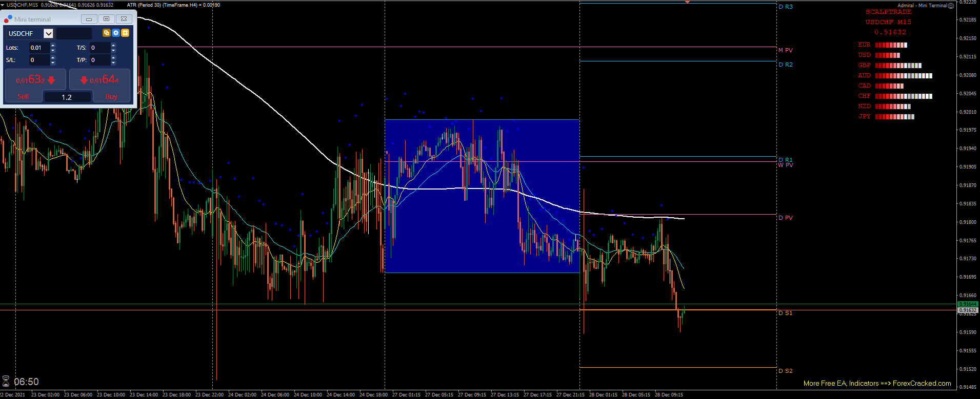Click the orange tools icon in Mini terminal
980x399 pixels.
[x=125, y=33]
